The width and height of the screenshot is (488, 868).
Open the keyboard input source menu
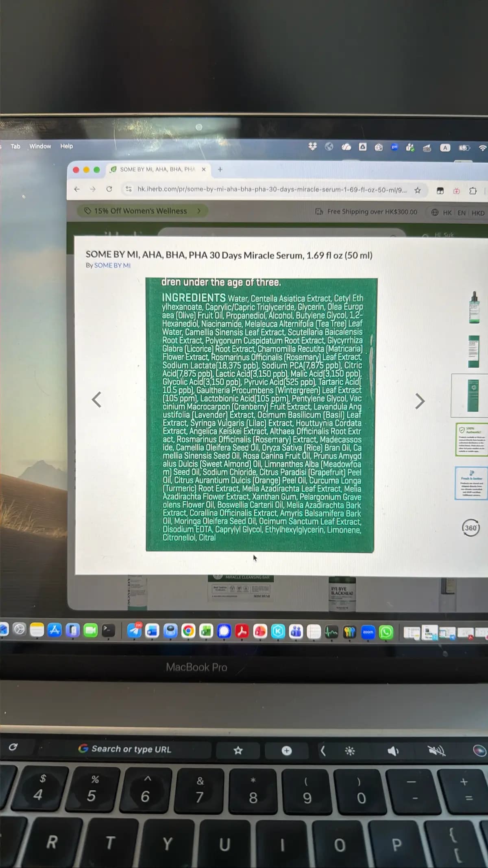(x=445, y=148)
